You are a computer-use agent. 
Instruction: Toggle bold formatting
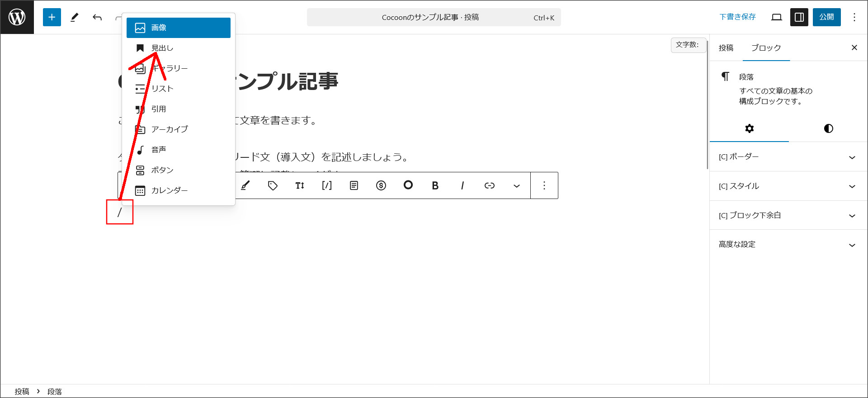coord(435,185)
